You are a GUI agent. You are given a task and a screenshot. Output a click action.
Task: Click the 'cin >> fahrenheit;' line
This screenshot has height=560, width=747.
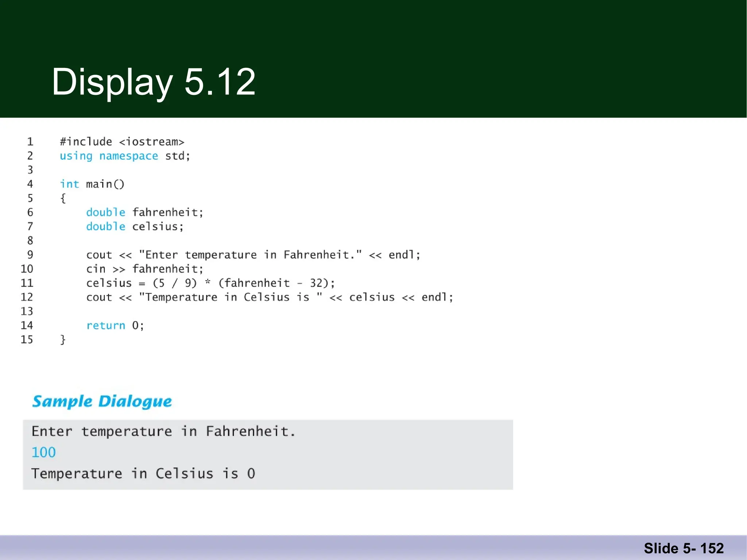[145, 269]
